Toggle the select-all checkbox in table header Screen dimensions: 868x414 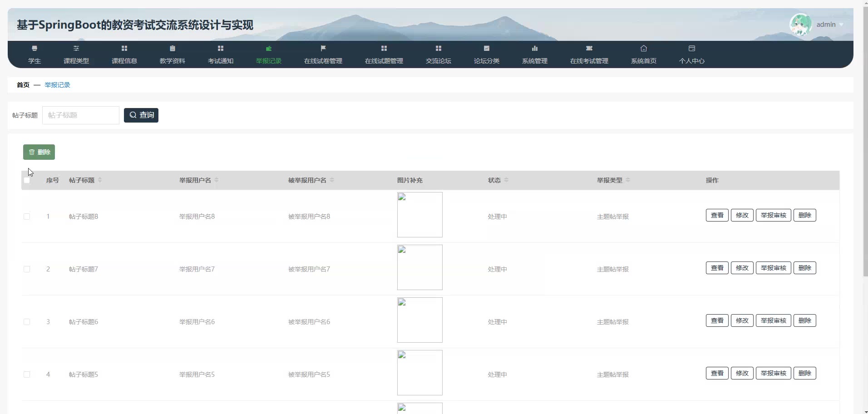(x=27, y=180)
